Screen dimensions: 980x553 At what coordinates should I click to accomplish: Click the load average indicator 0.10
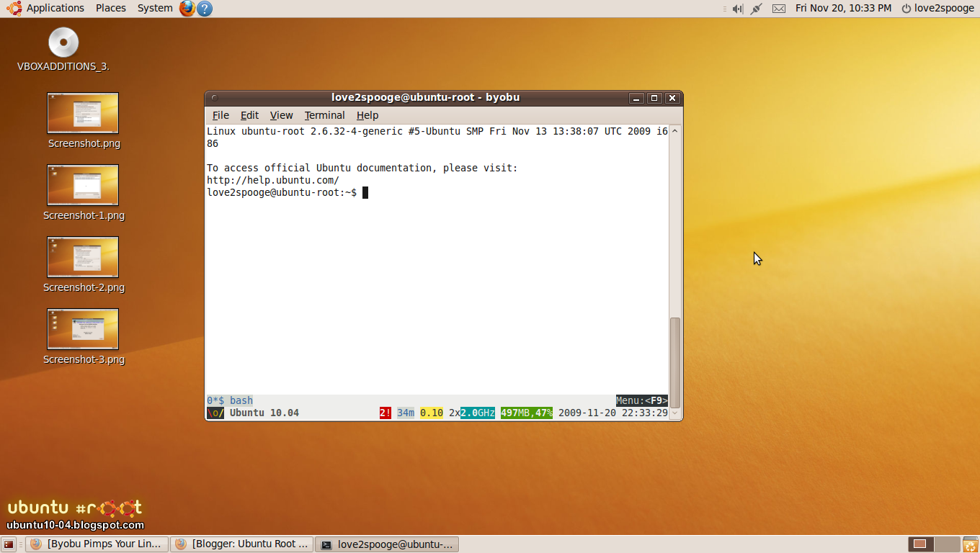click(x=431, y=413)
